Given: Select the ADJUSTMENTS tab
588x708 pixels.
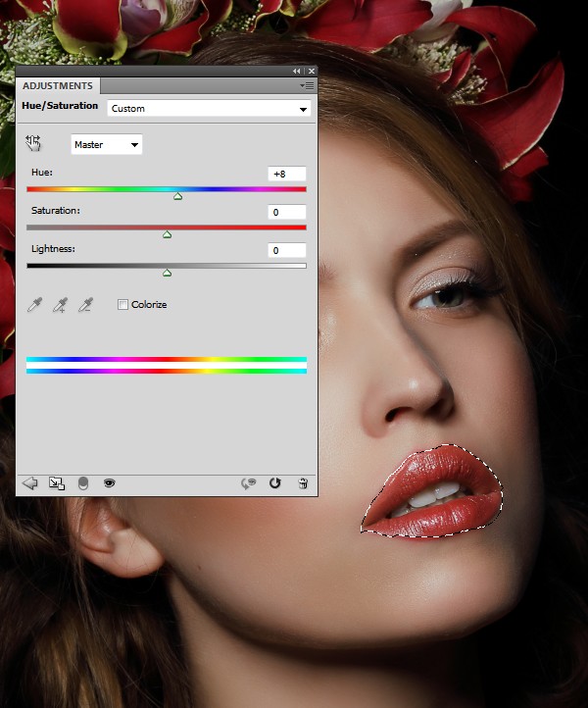Looking at the screenshot, I should tap(58, 86).
